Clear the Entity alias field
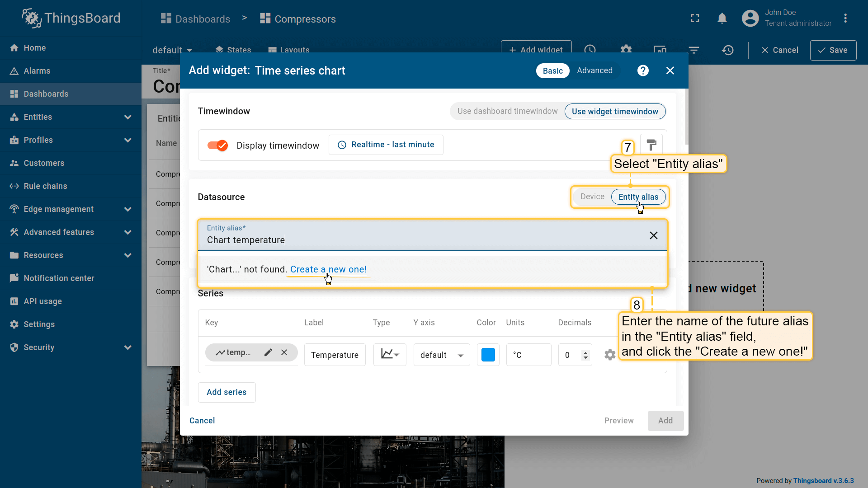This screenshot has width=868, height=488. click(653, 235)
